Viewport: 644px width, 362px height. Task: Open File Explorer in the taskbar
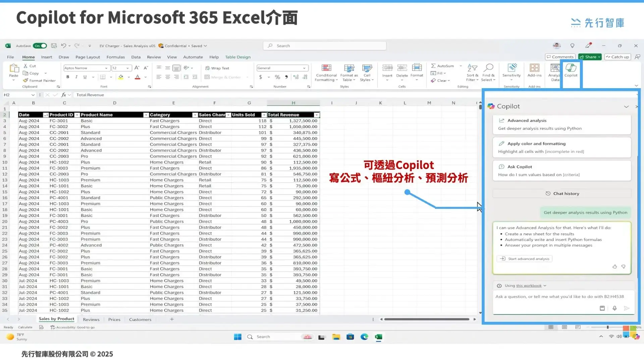(x=336, y=337)
